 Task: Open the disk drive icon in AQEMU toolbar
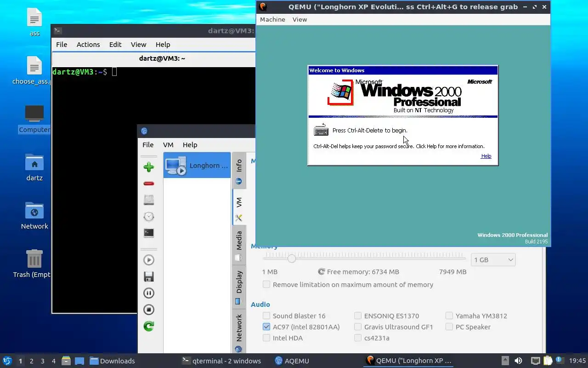coord(148,200)
